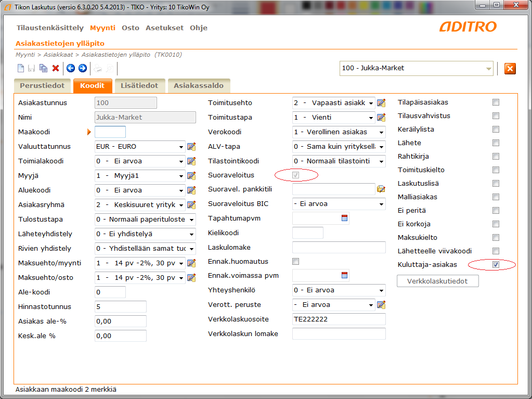The width and height of the screenshot is (532, 399).
Task: Open the Rivien yhdistely dropdown
Action: (145, 249)
